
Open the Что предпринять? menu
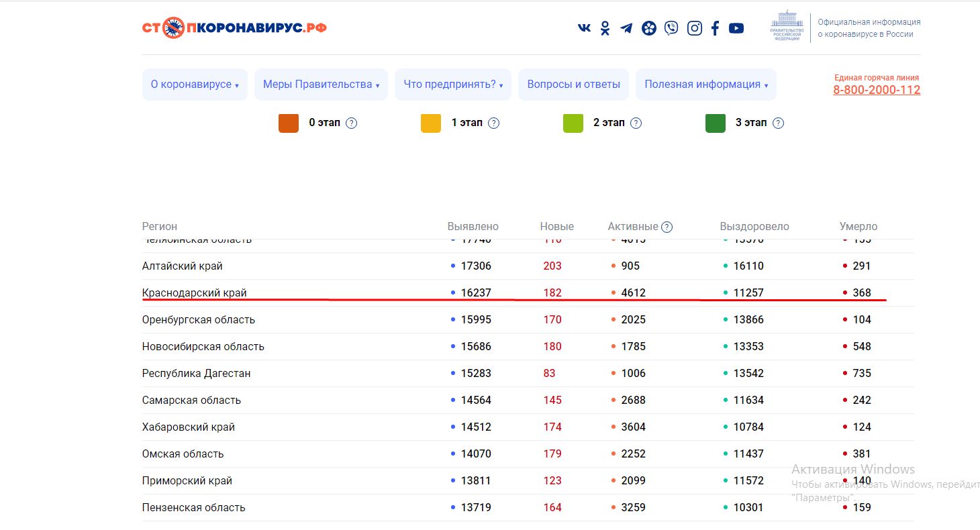[453, 85]
